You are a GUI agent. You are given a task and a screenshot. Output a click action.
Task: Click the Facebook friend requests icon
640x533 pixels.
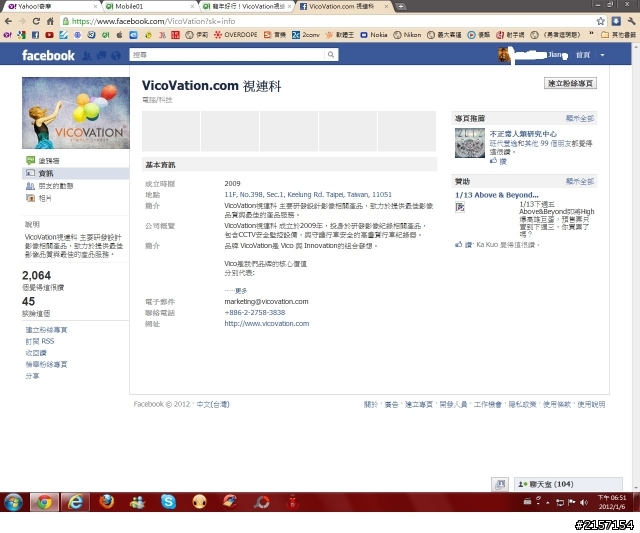tap(87, 56)
